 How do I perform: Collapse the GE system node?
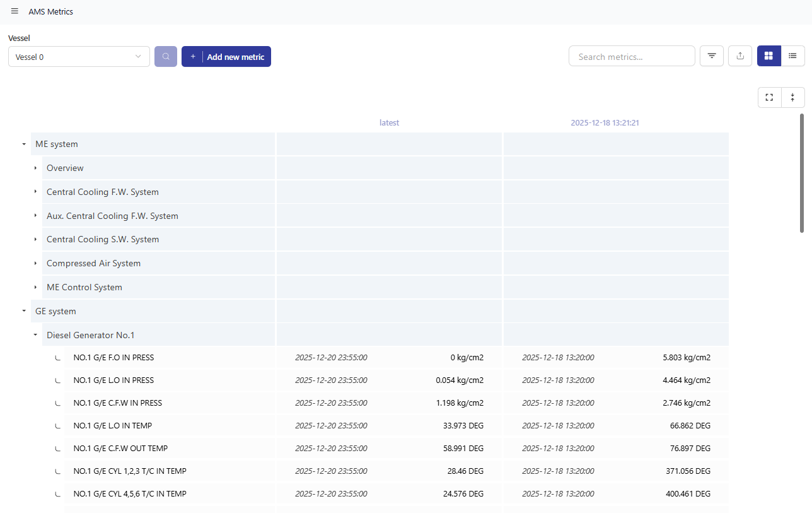[24, 311]
